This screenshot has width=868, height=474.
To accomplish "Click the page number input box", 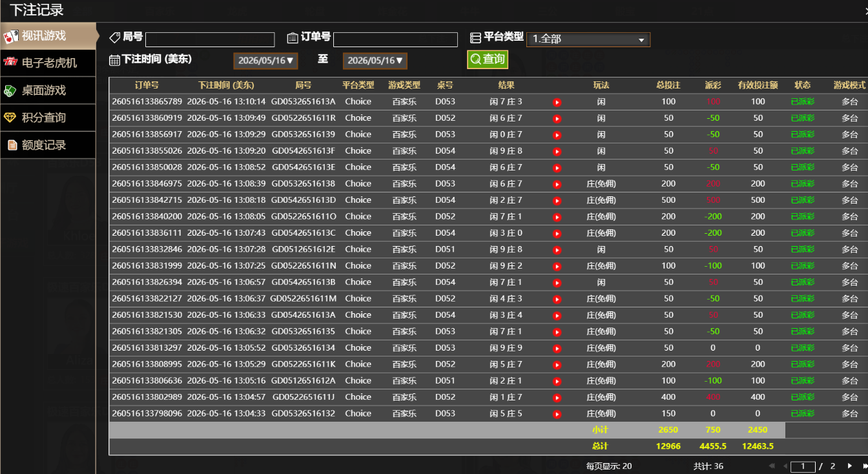I will point(803,466).
